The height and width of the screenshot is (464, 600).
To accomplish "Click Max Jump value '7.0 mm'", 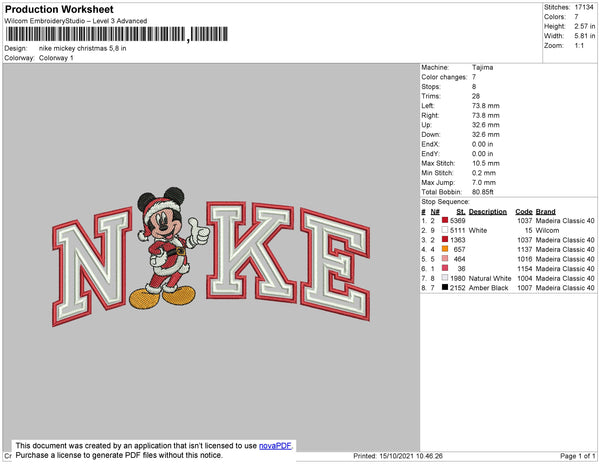I will point(484,182).
